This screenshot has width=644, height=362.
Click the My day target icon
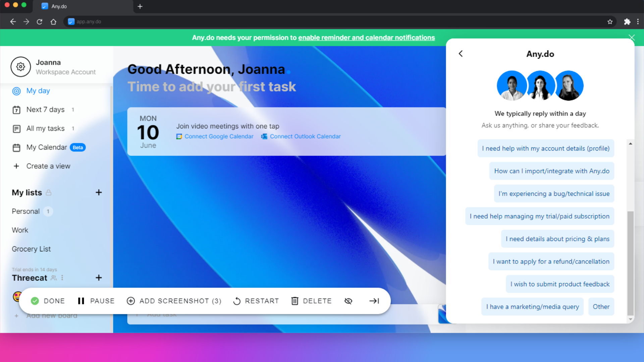click(16, 91)
